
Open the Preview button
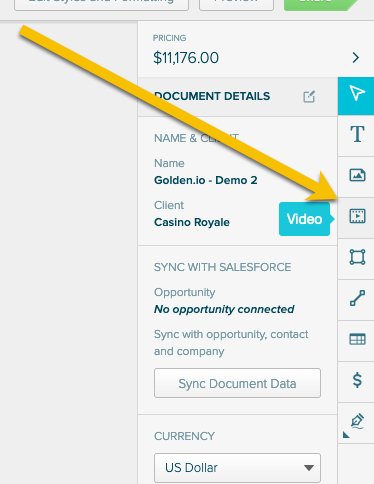pos(236,5)
